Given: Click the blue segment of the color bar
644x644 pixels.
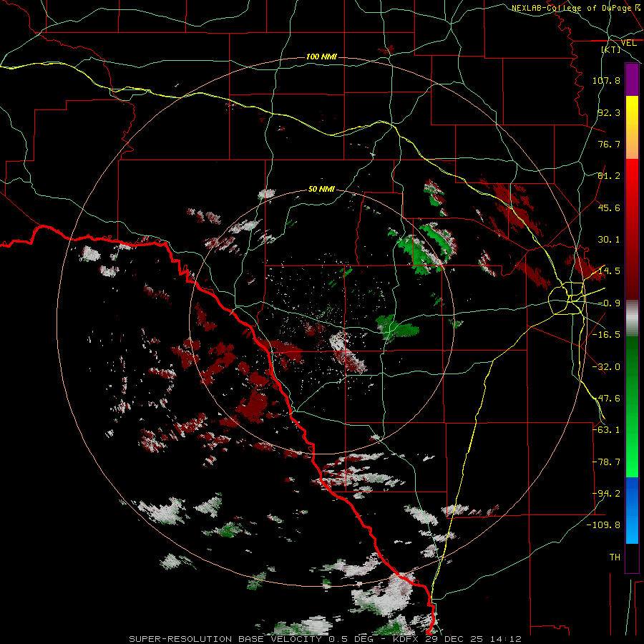Looking at the screenshot, I should pyautogui.click(x=632, y=510).
